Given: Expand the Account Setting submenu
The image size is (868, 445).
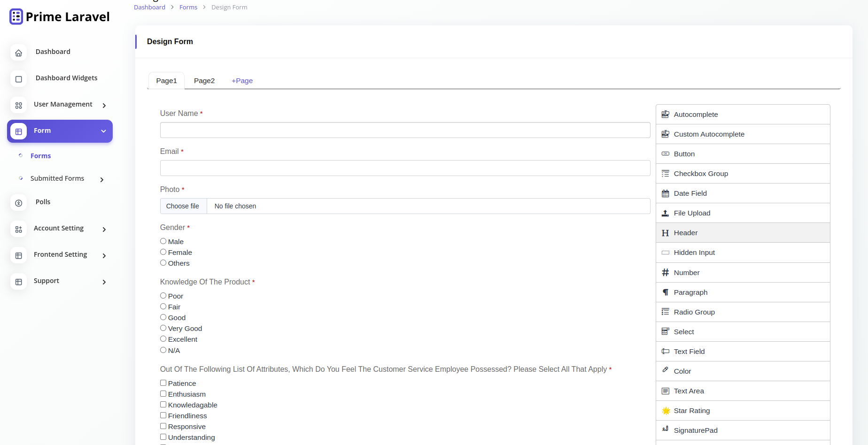Looking at the screenshot, I should (x=104, y=230).
